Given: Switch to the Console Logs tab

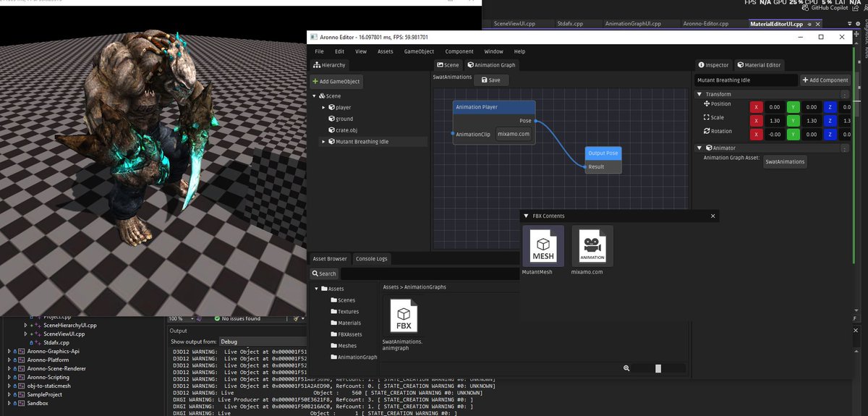Looking at the screenshot, I should click(x=371, y=259).
